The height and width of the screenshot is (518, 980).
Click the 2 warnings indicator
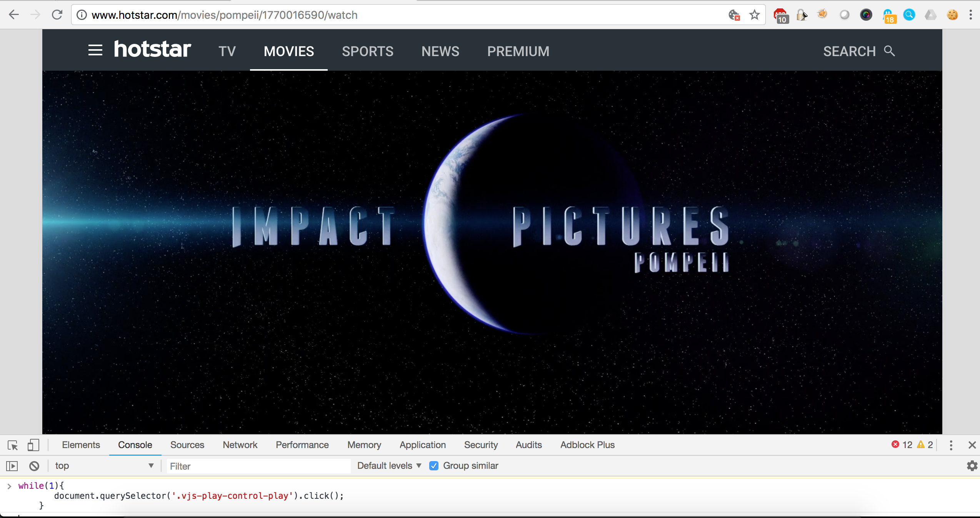pyautogui.click(x=925, y=445)
